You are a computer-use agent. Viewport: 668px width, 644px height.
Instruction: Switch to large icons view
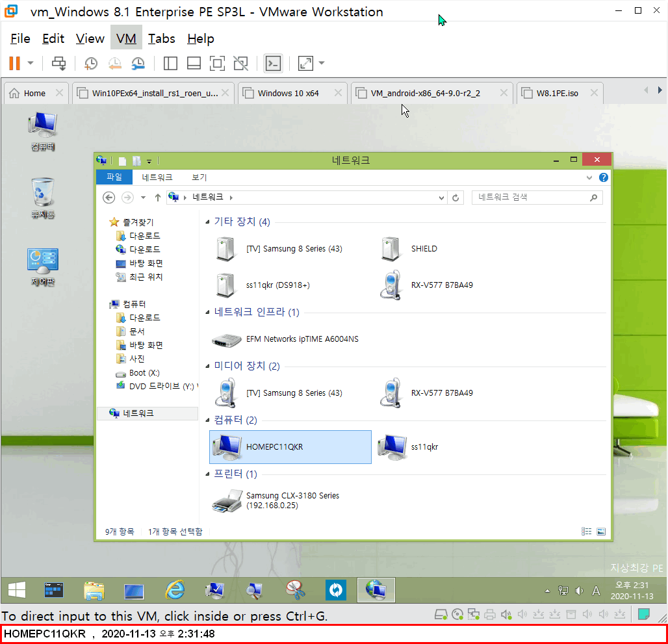[x=601, y=532]
